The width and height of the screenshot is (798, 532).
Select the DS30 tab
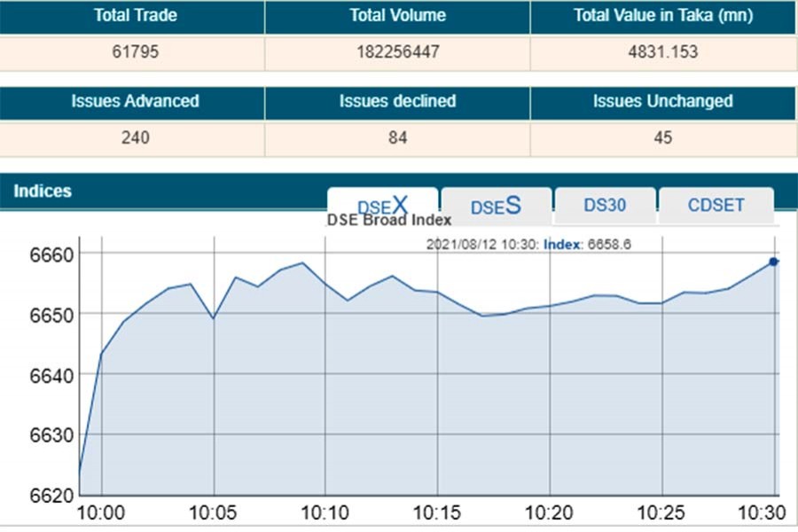[x=605, y=205]
